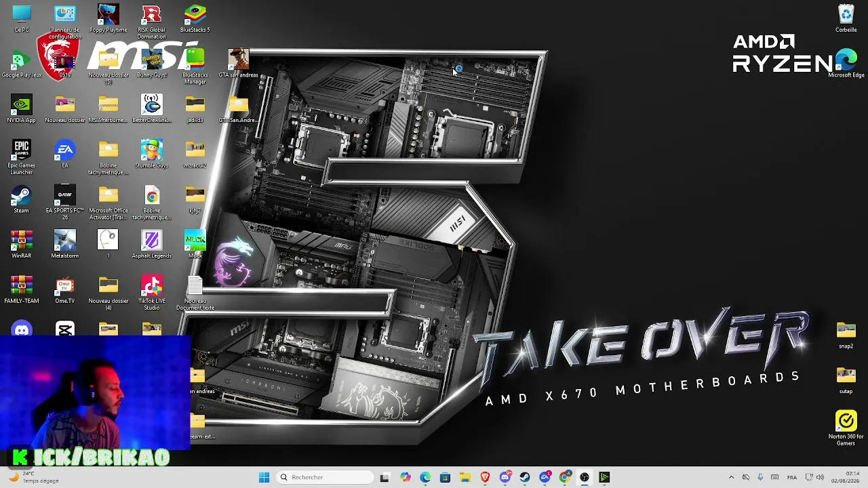
Task: Open Discord from the taskbar
Action: click(505, 477)
